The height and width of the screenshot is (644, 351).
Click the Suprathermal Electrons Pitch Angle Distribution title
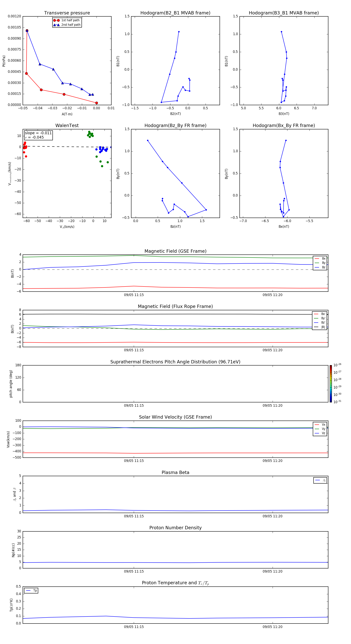(175, 362)
